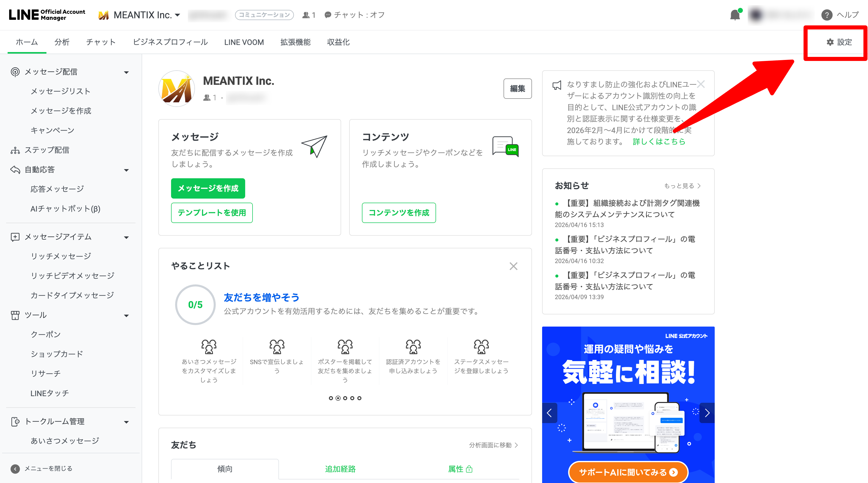Open リッチビデオメッセージ in sidebar

click(x=72, y=276)
